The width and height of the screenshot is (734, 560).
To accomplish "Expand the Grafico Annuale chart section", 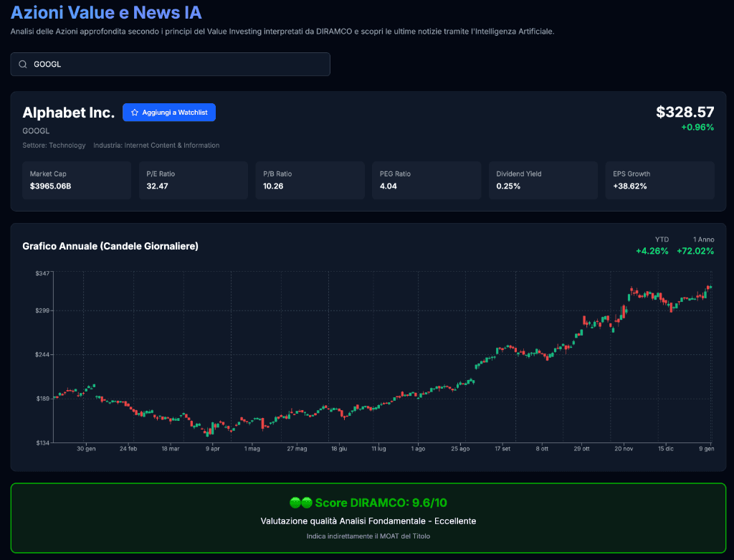I will click(x=110, y=246).
